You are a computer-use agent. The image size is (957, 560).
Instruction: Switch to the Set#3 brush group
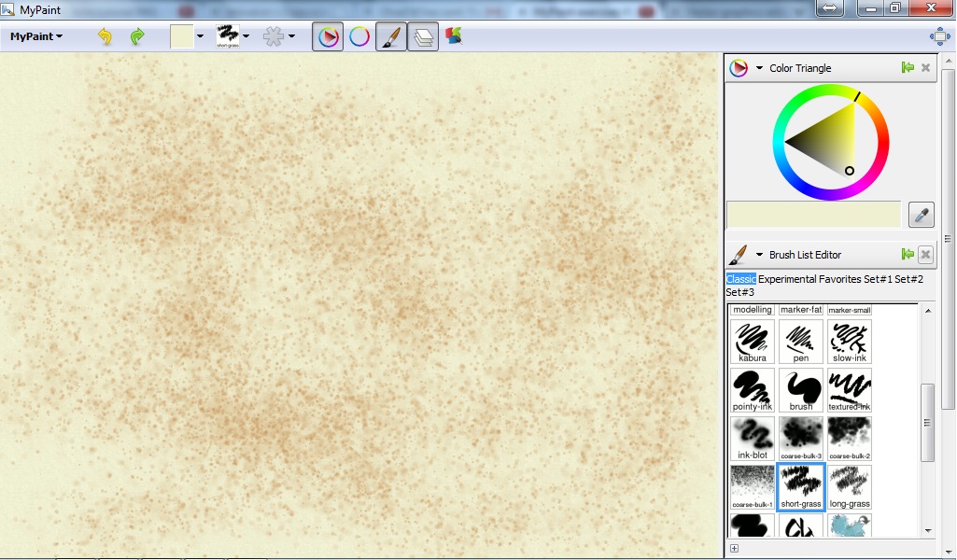[x=739, y=292]
